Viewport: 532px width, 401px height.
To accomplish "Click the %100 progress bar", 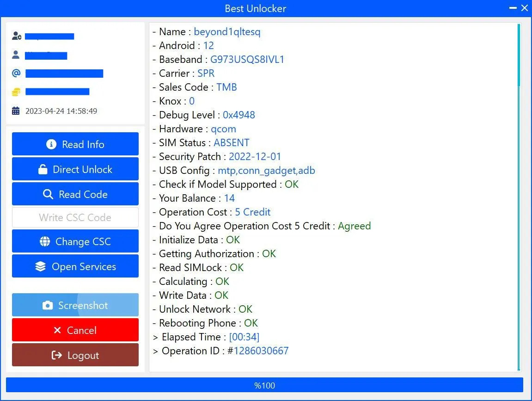I will [x=264, y=385].
